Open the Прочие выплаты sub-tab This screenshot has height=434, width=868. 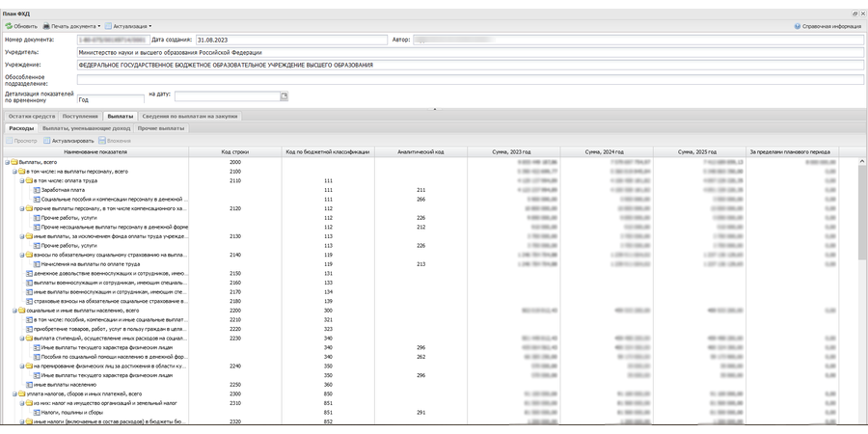161,128
